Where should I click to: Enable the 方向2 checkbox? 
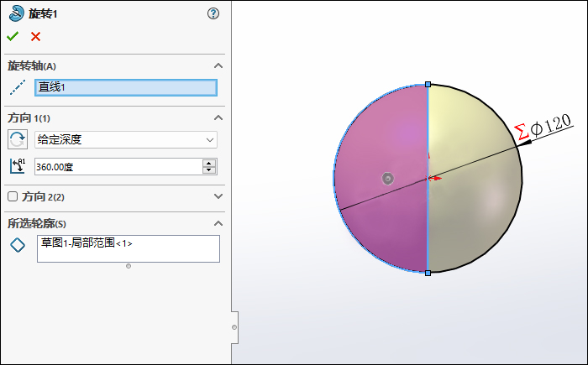tap(13, 196)
